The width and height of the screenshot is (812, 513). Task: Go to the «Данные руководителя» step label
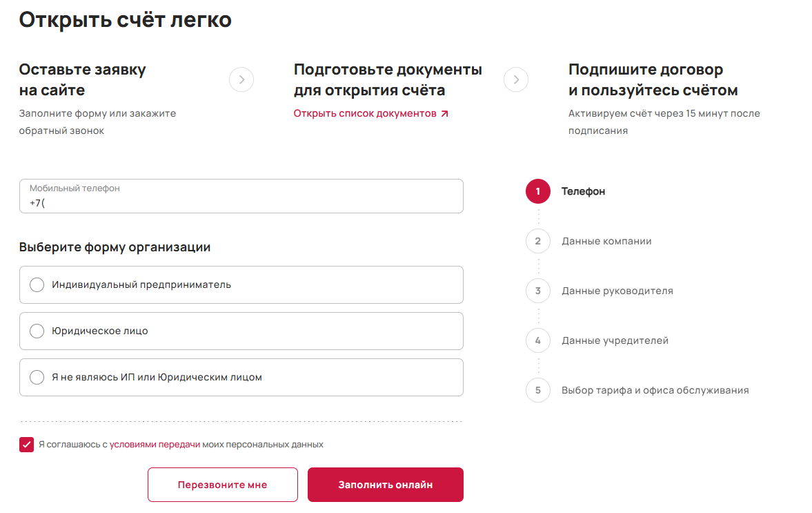617,291
